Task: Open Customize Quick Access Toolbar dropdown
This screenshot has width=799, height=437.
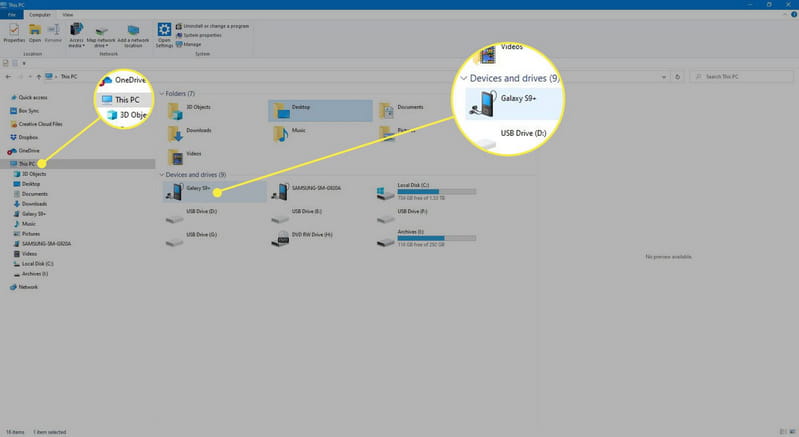Action: [24, 63]
